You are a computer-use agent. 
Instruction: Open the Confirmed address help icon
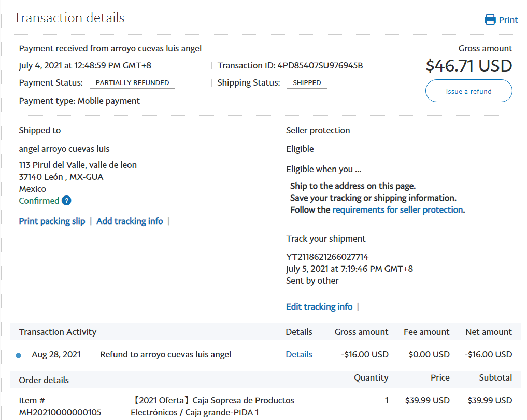pos(66,201)
